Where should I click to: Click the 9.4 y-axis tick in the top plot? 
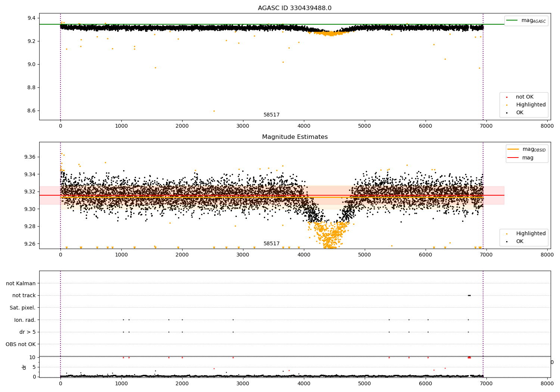pos(32,18)
